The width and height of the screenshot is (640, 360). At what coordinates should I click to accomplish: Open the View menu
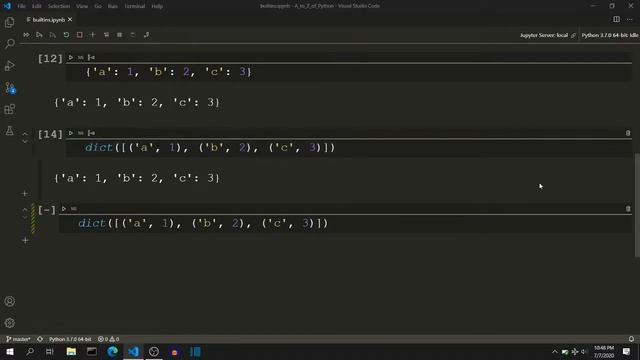(82, 6)
